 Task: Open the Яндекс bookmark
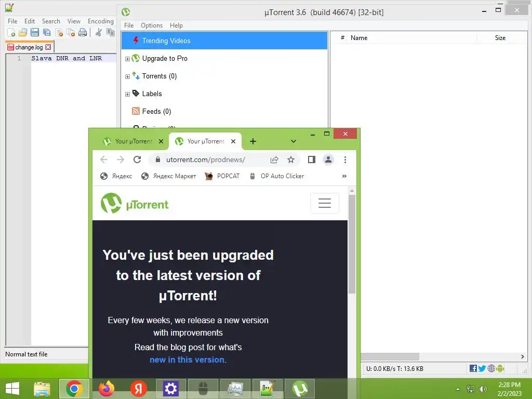pyautogui.click(x=116, y=176)
